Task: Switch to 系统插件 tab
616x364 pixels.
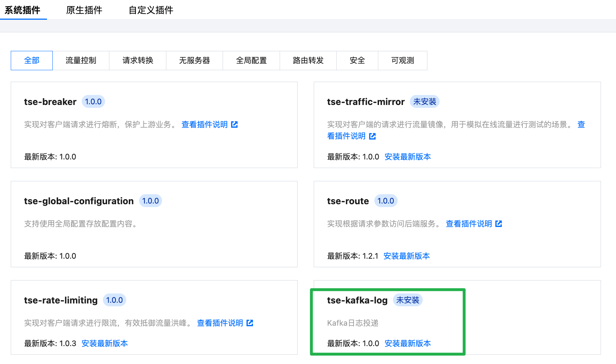Action: (22, 10)
